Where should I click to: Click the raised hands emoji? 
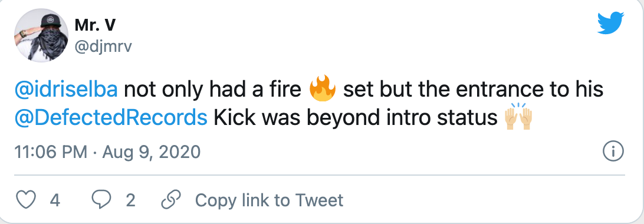tap(519, 117)
